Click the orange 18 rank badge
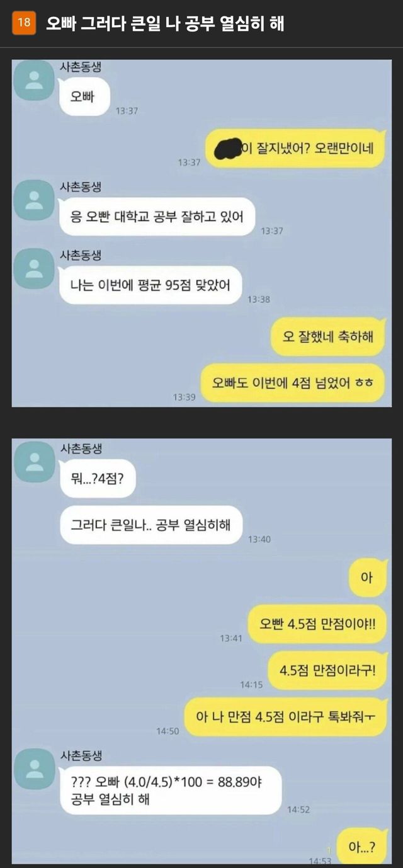The image size is (403, 868). tap(24, 23)
